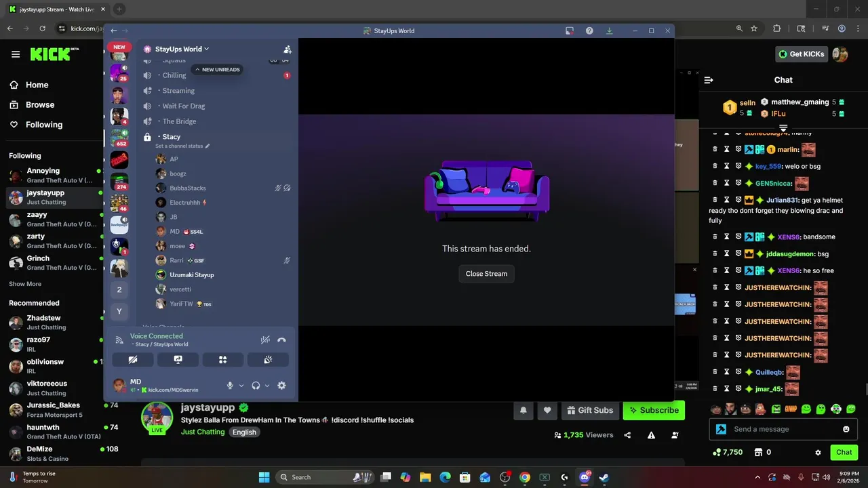Open Kick Browse page

pos(31,105)
